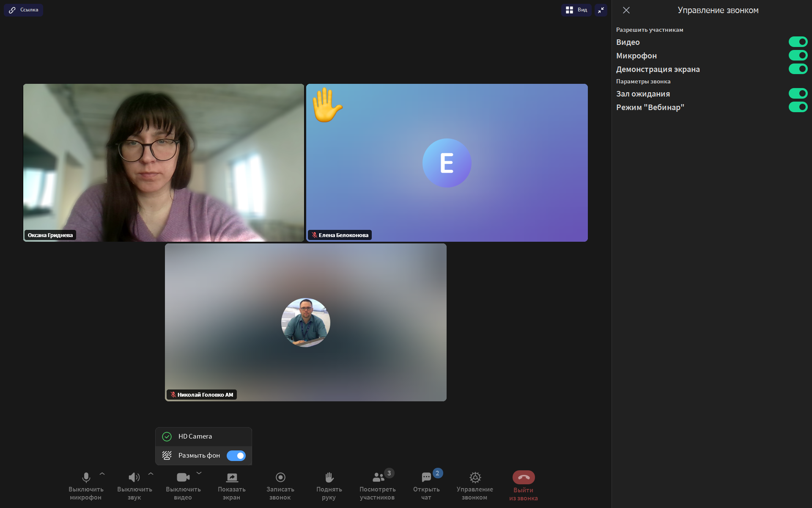Open the Вид layout menu
The height and width of the screenshot is (508, 812).
576,10
